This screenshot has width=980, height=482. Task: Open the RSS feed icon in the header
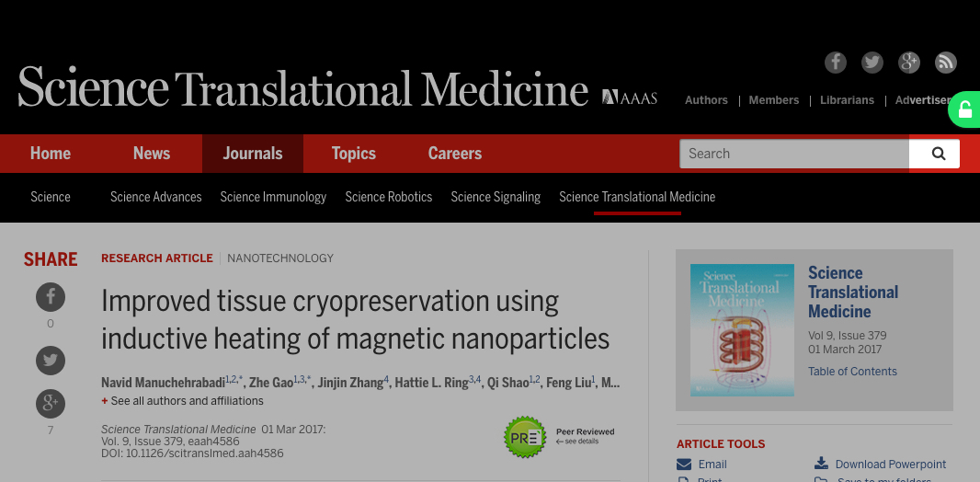[946, 63]
